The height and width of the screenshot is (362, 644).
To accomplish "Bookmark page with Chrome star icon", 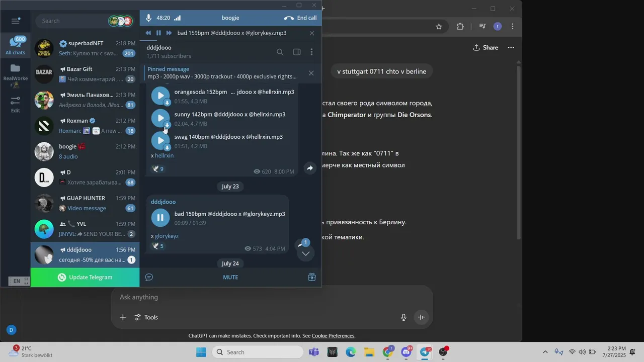I will 439,27.
